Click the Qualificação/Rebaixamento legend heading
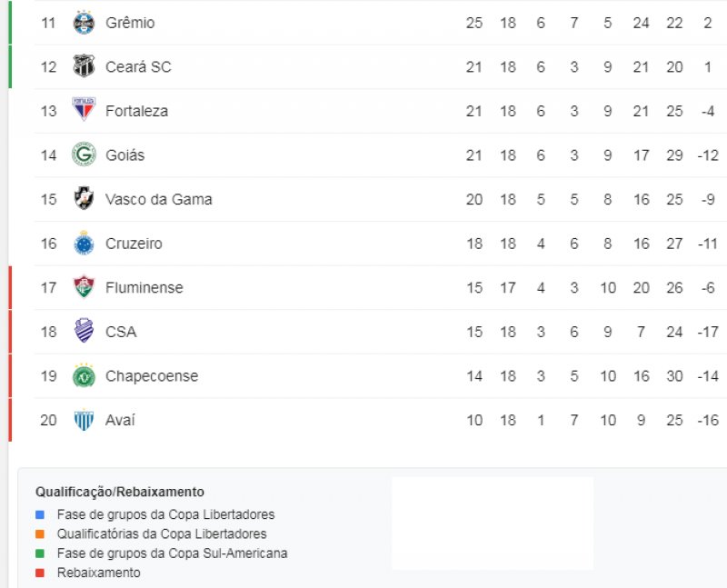Screen dimensions: 727x588 point(120,492)
